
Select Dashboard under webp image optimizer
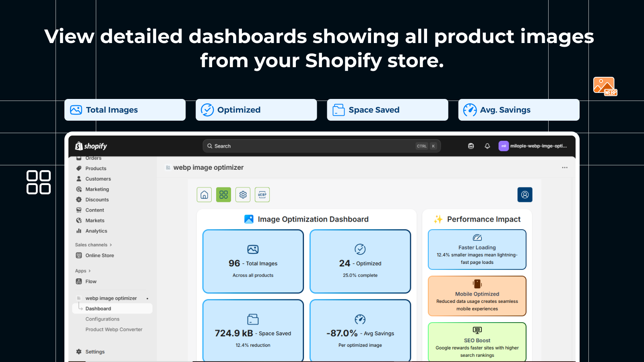(98, 308)
